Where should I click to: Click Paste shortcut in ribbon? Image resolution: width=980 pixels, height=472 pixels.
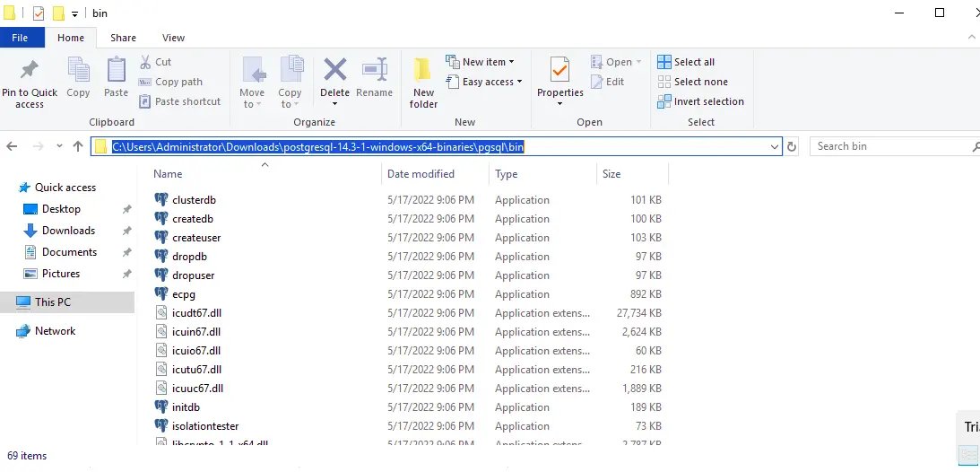[x=180, y=101]
